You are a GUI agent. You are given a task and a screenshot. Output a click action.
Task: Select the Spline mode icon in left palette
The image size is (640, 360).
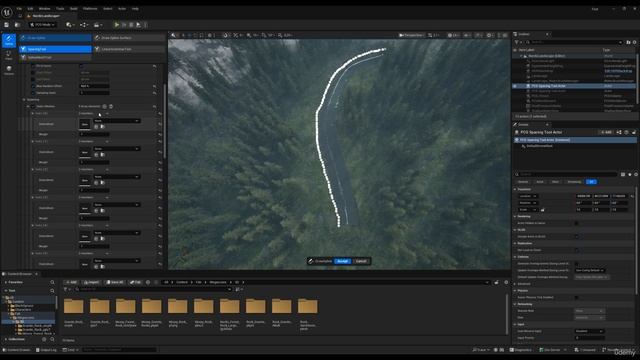[x=9, y=40]
